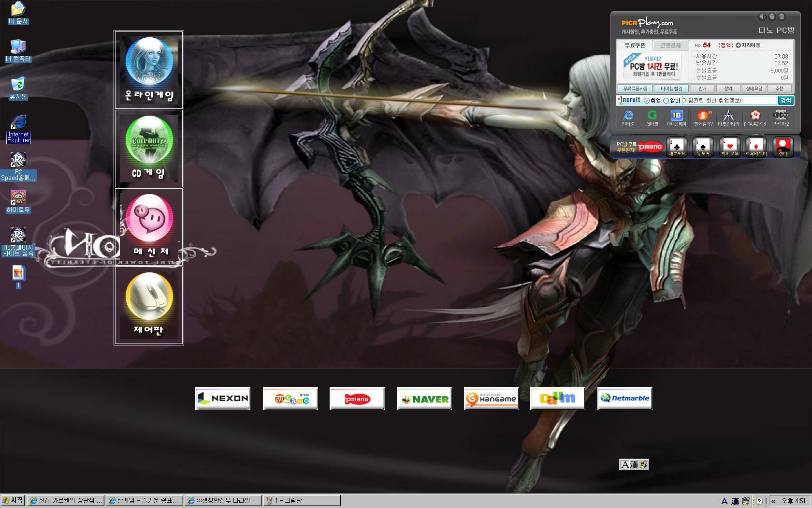Image resolution: width=812 pixels, height=508 pixels.
Task: Click the 문의 button
Action: point(728,89)
